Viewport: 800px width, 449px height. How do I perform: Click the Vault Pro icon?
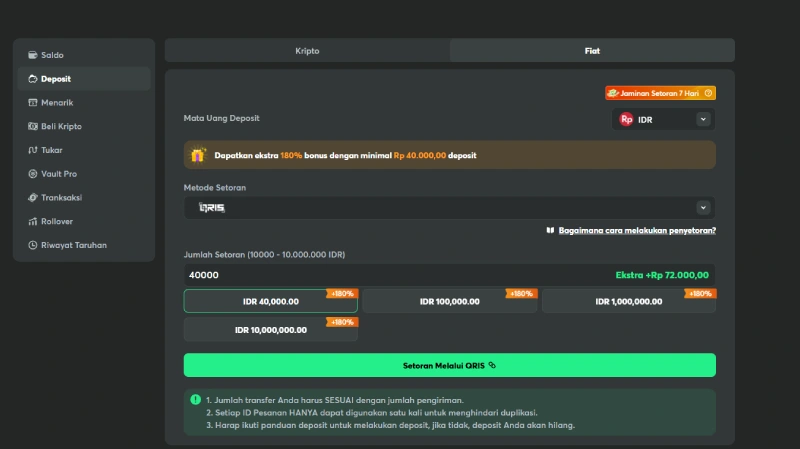click(33, 174)
